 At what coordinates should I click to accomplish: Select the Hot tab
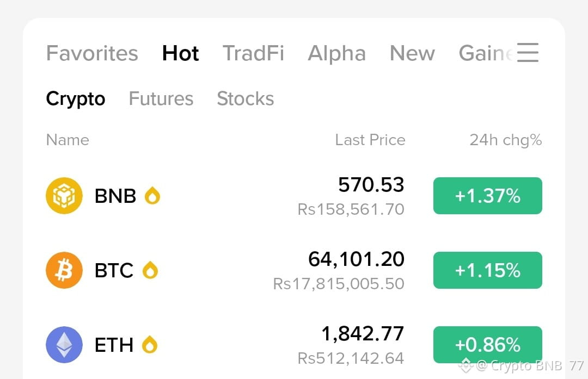180,53
